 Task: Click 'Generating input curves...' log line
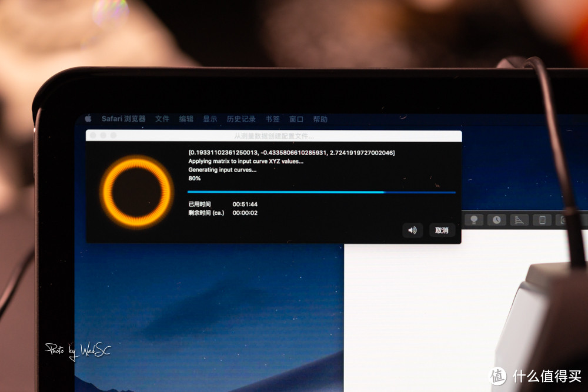coord(222,170)
